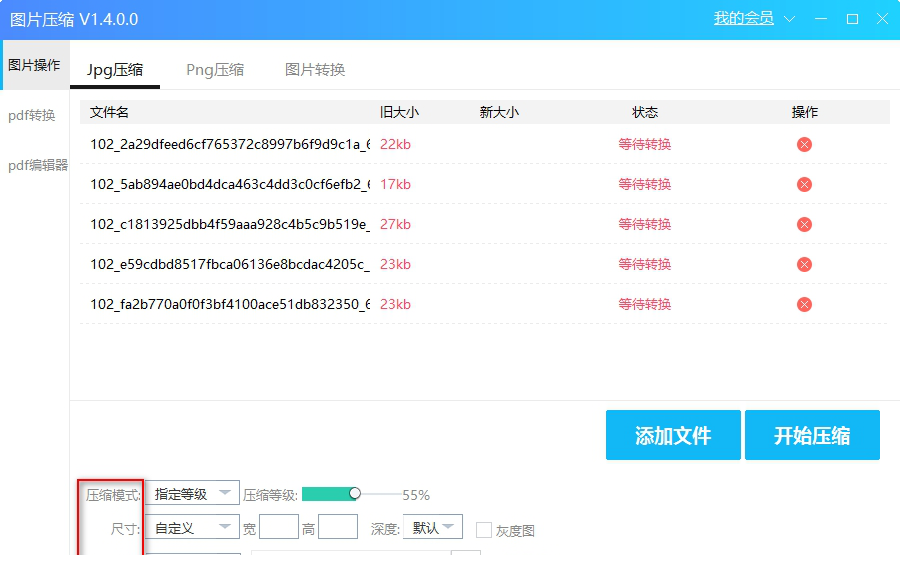The image size is (900, 577).
Task: Remove the 102_2a29dfeed file row
Action: (804, 144)
